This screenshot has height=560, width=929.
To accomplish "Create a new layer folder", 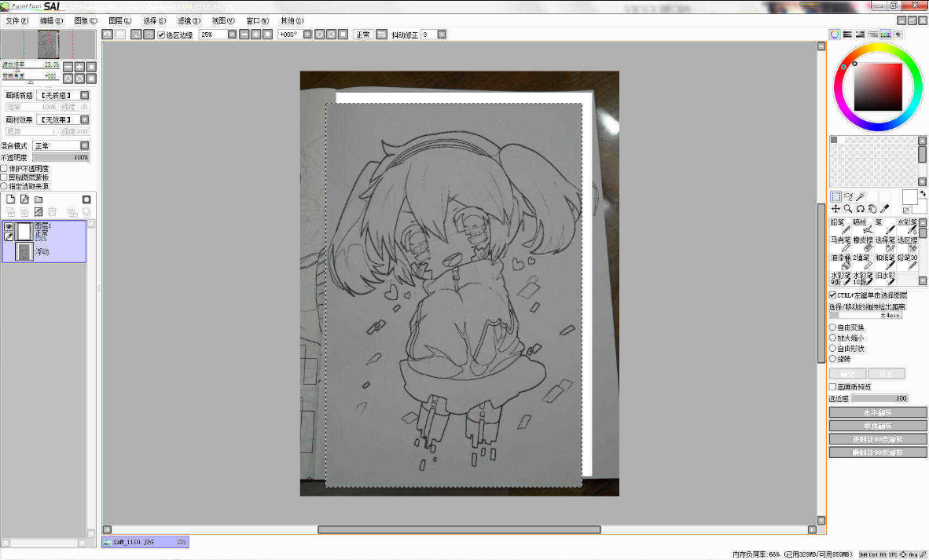I will click(x=39, y=199).
